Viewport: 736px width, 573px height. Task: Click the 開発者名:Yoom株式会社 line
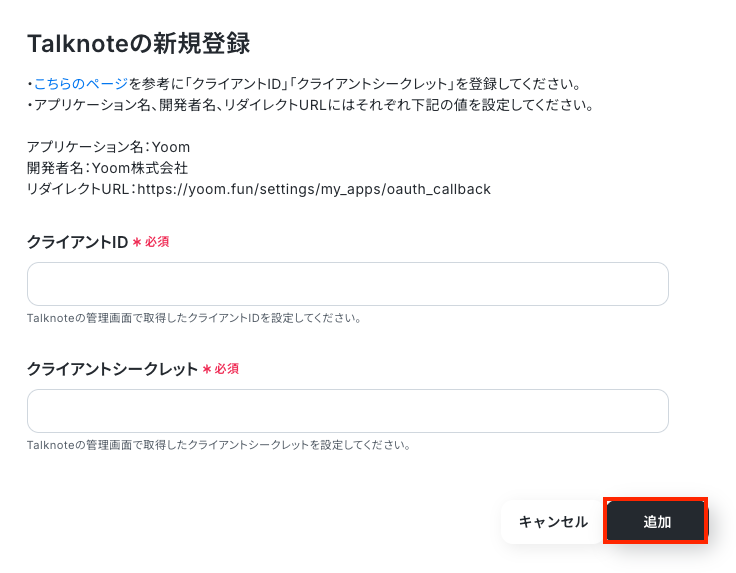107,168
